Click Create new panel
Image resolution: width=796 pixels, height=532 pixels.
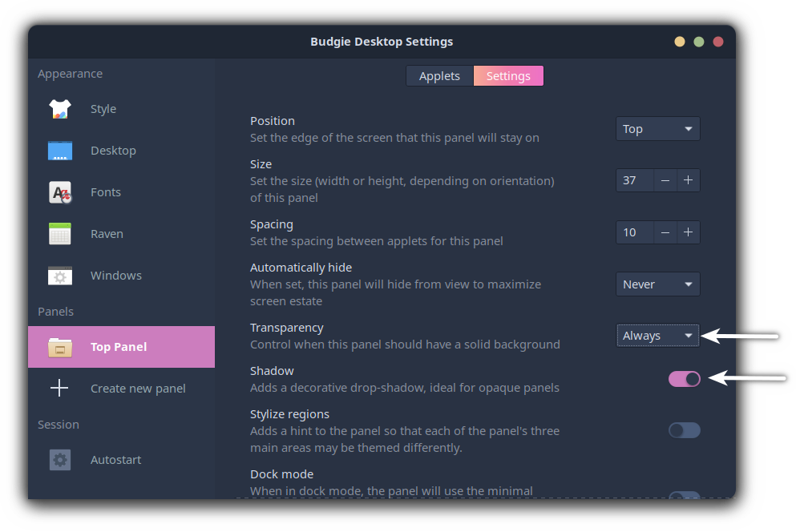point(138,388)
